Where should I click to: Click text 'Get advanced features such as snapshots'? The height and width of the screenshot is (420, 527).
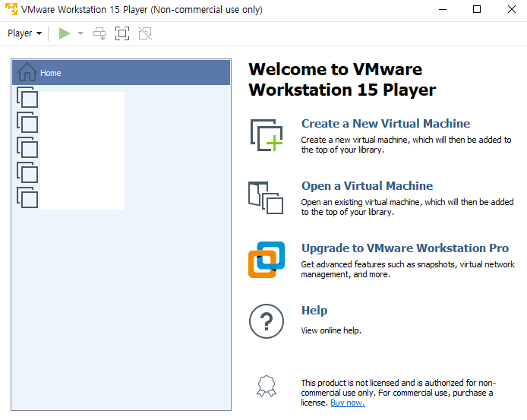pos(379,264)
